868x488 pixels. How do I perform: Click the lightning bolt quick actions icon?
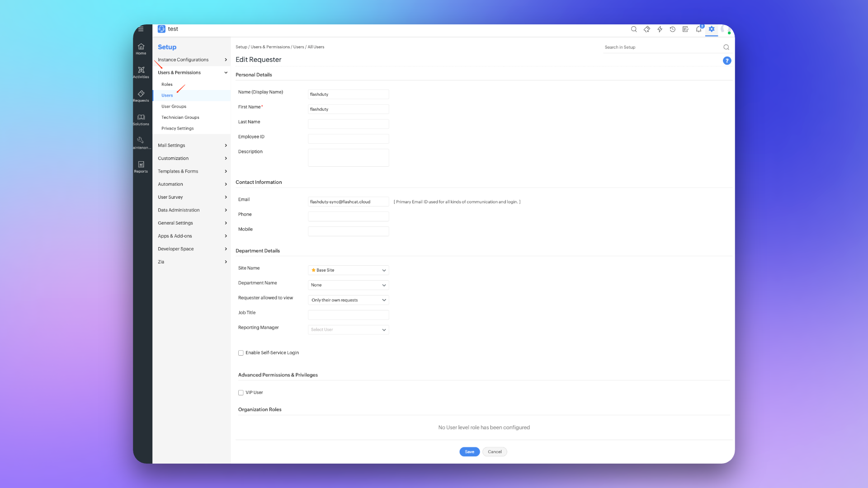click(660, 29)
